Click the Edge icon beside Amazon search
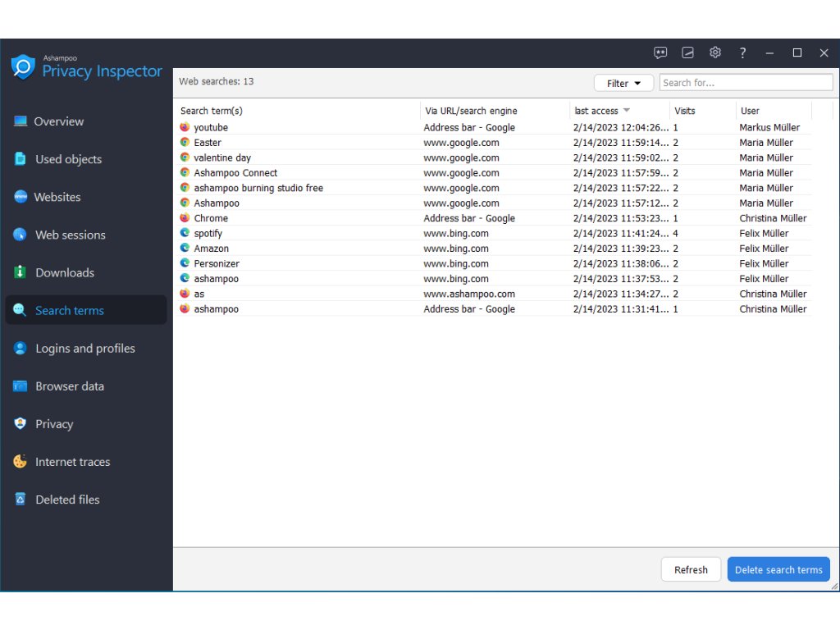 185,248
